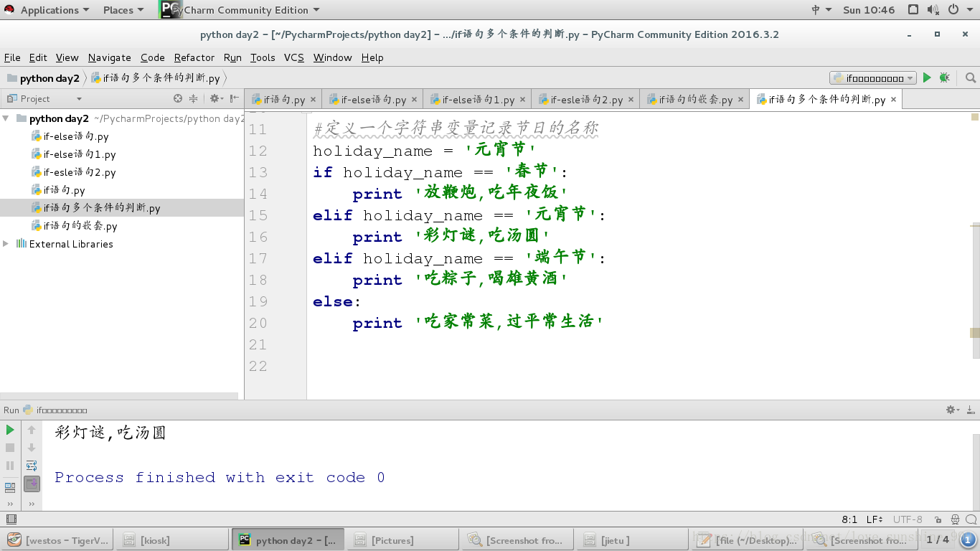980x551 pixels.
Task: Open Run panel settings gear
Action: (x=952, y=410)
